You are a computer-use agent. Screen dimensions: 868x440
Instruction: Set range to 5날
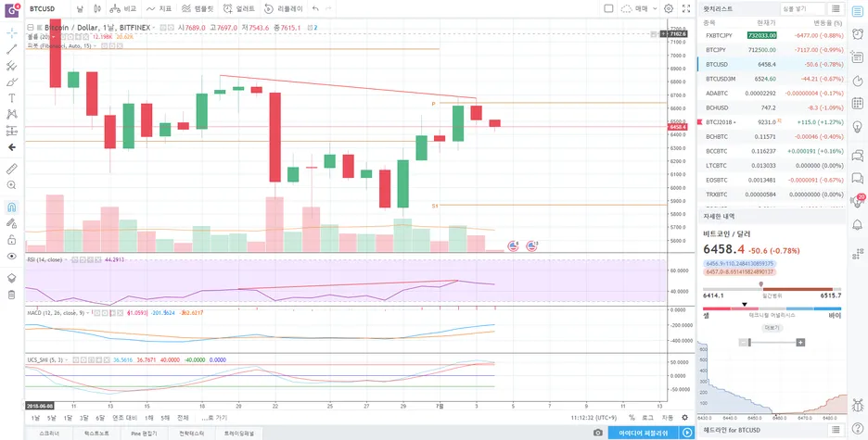[52, 418]
